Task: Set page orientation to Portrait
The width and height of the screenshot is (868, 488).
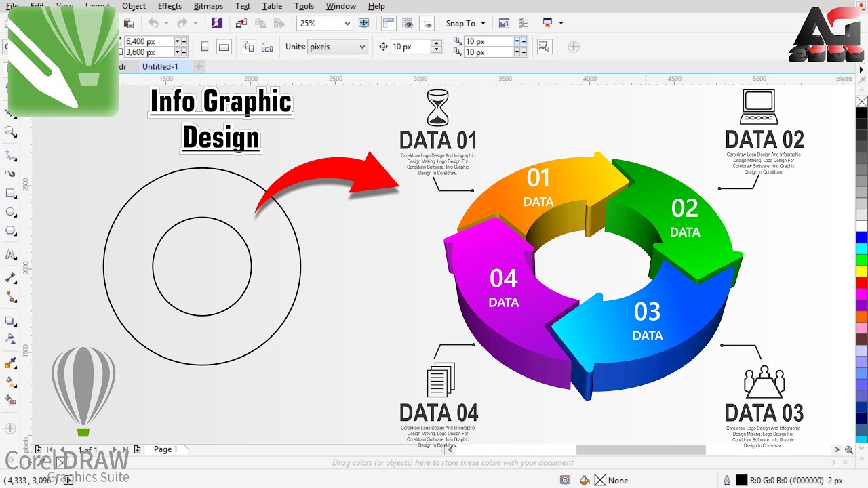Action: pos(205,47)
